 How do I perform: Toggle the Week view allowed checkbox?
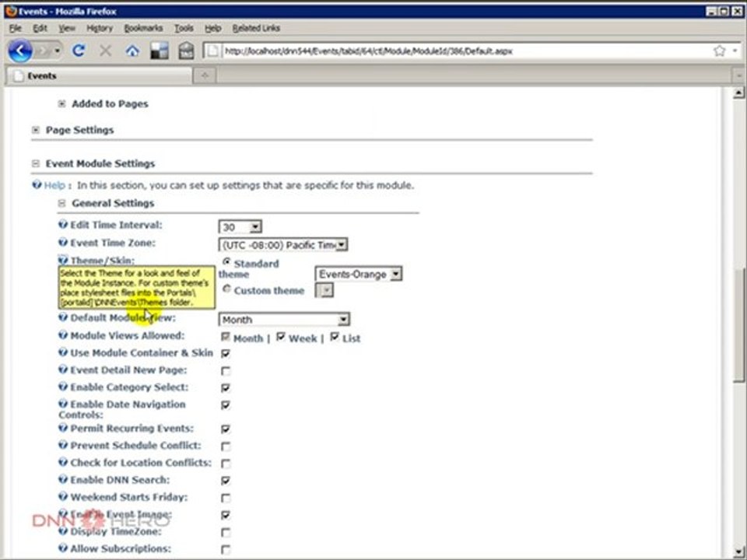pyautogui.click(x=281, y=337)
